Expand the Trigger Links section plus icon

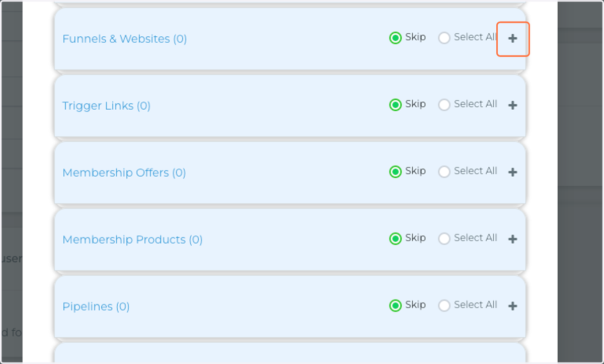pos(512,106)
